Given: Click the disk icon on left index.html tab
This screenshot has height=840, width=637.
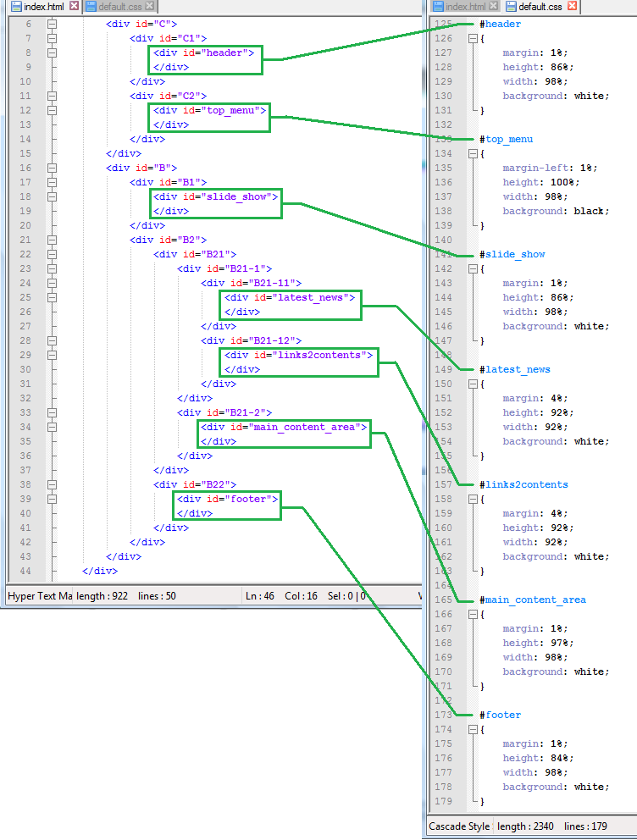Looking at the screenshot, I should 14,7.
